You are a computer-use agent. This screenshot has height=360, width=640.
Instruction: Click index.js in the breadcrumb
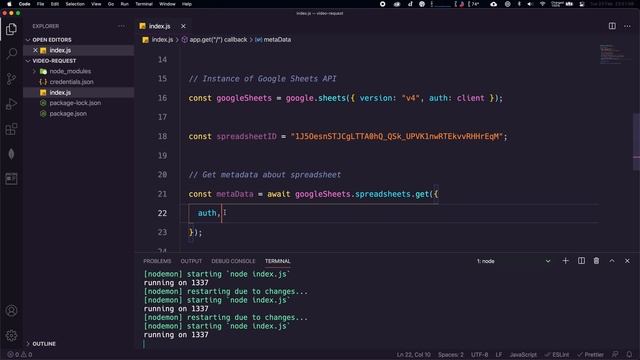pos(162,40)
